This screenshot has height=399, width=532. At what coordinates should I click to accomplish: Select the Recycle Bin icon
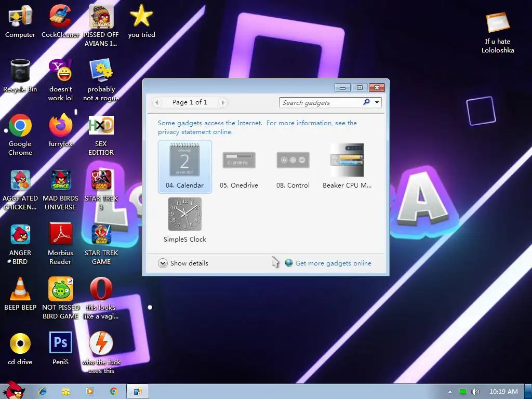click(x=20, y=76)
